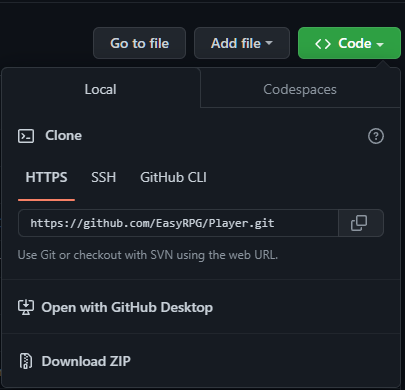The height and width of the screenshot is (390, 405).
Task: Select the GitHub CLI clone option
Action: click(173, 177)
